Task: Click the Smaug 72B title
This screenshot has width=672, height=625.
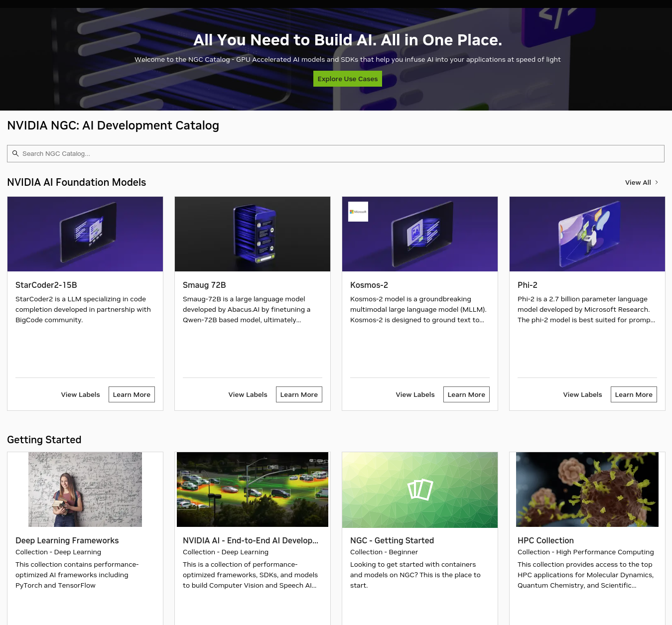Action: coord(204,285)
